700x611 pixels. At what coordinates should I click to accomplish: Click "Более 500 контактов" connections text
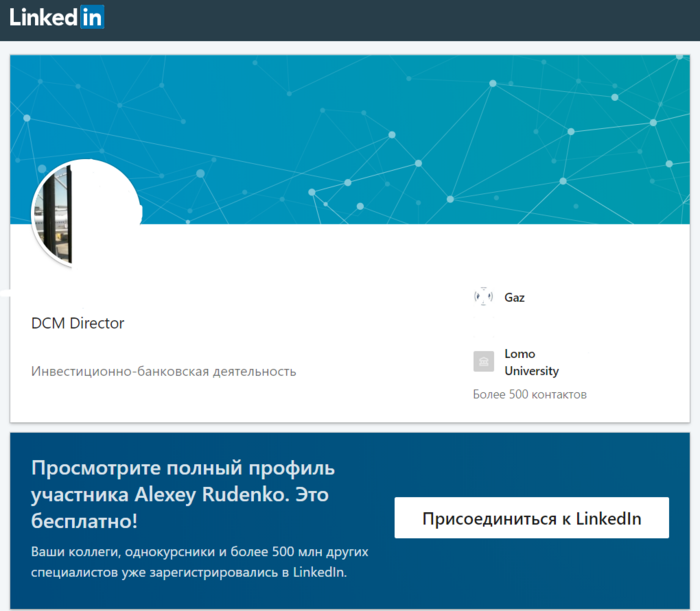tap(529, 395)
